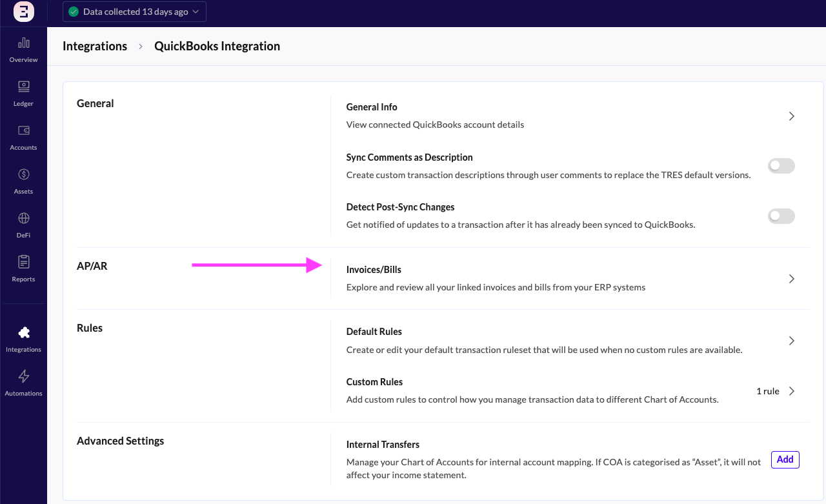Open Custom Rules chevron next to 1 rule

[x=791, y=391]
